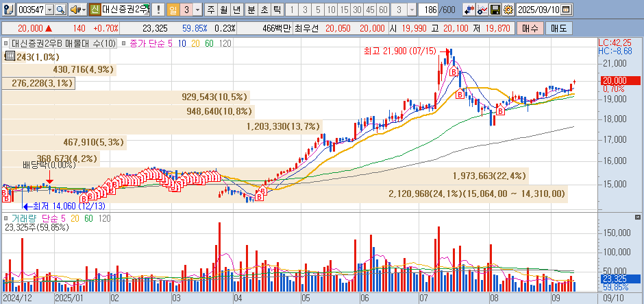Image resolution: width=644 pixels, height=304 pixels.
Task: Open the disabled minute interval dropdown
Action: pos(412,9)
